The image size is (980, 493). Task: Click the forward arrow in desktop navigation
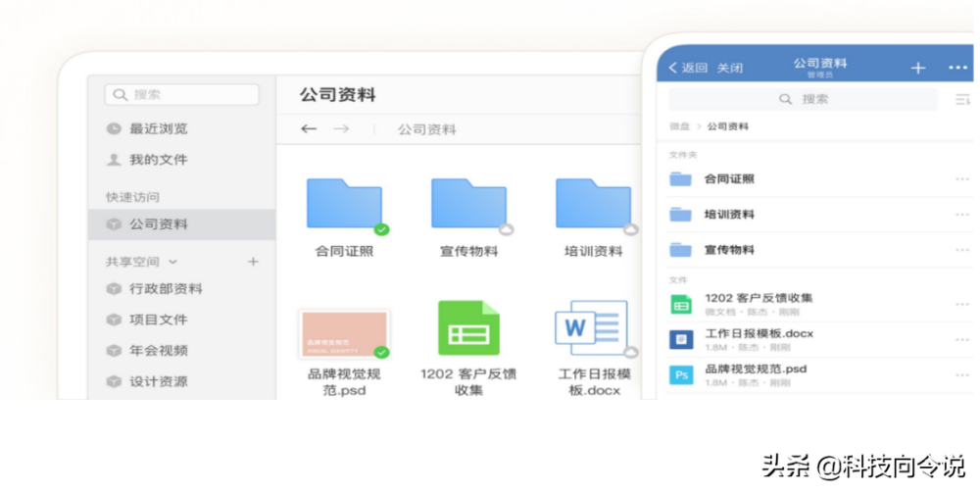341,128
